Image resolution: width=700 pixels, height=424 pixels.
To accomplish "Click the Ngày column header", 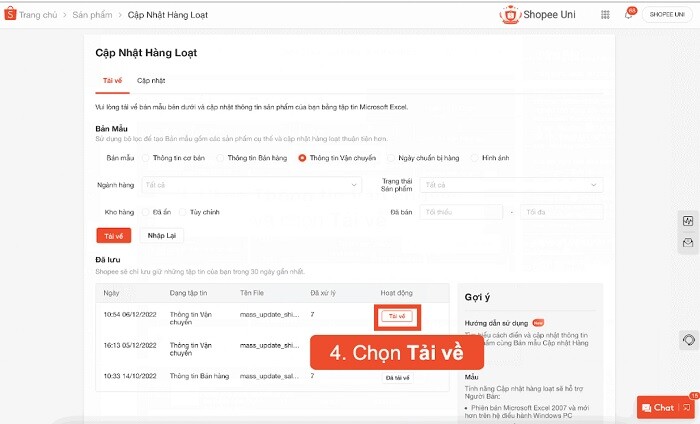I will [111, 293].
